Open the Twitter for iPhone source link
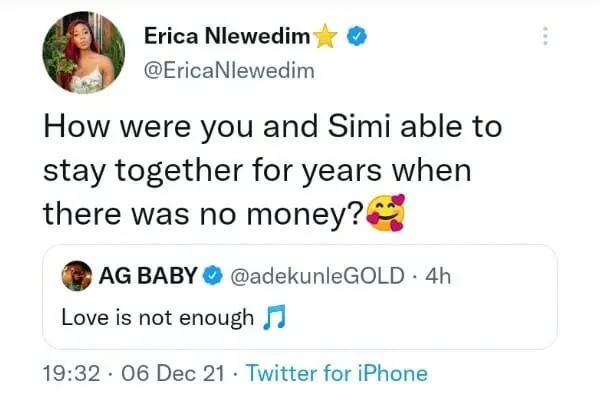Screen dimensions: 600x413 pos(336,374)
